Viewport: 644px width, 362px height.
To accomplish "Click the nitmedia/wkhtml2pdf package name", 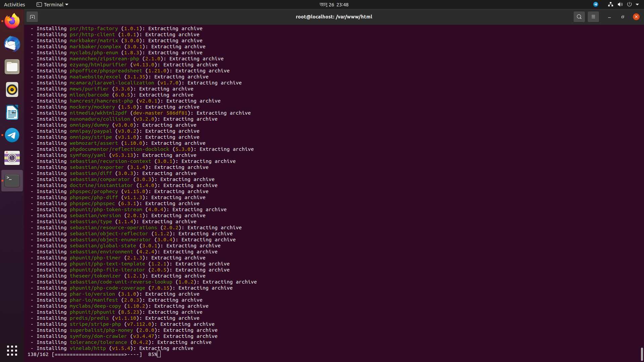I will (98, 113).
